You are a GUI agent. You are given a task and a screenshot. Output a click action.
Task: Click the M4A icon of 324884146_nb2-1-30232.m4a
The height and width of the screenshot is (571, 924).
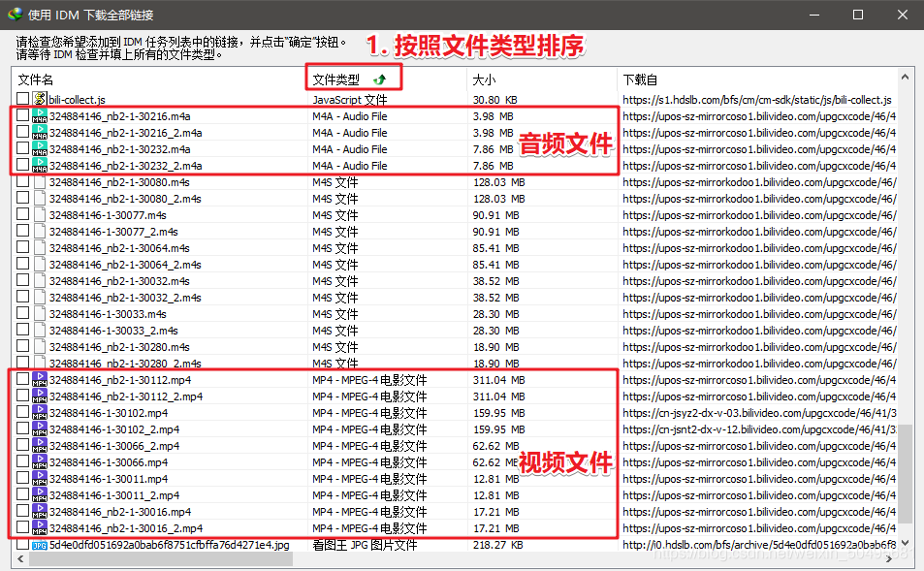point(40,148)
